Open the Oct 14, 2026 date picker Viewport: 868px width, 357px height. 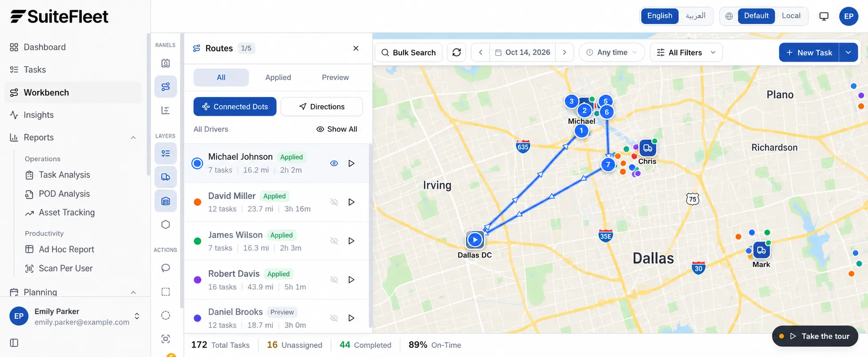523,52
